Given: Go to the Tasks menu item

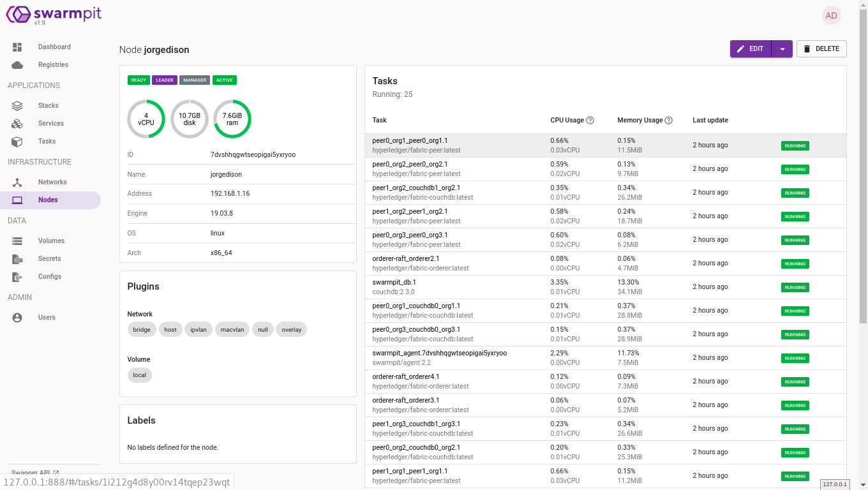Looking at the screenshot, I should pyautogui.click(x=47, y=142).
